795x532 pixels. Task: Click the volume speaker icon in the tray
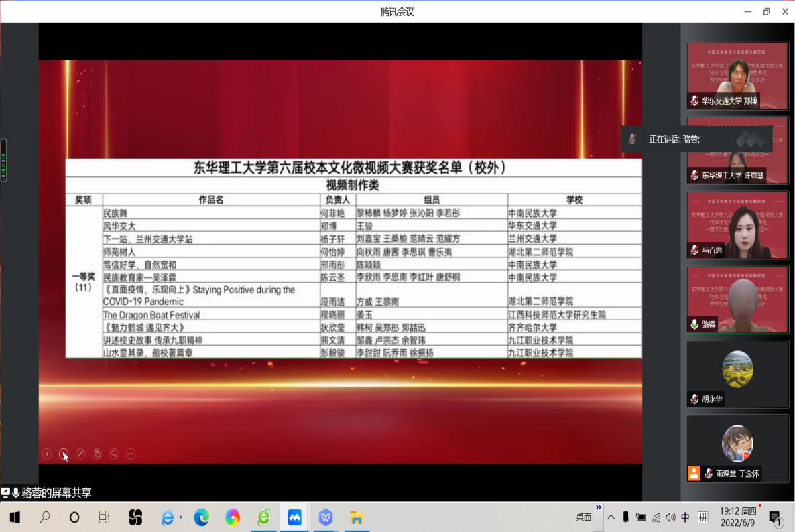click(x=671, y=517)
